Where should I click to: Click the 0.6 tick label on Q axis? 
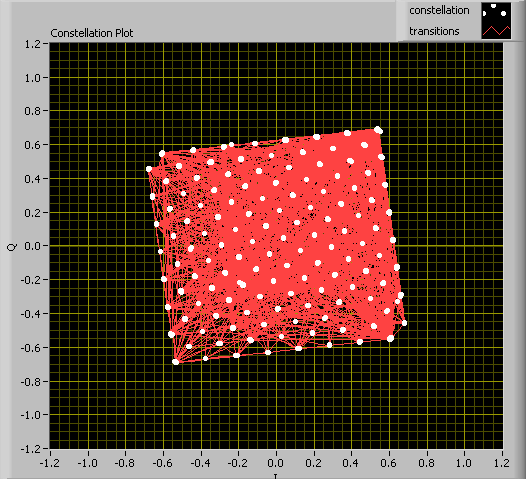[33, 145]
